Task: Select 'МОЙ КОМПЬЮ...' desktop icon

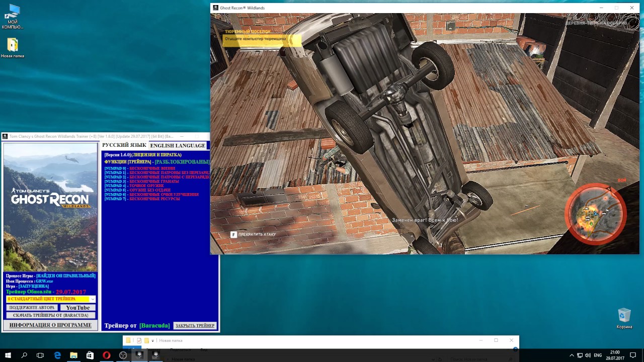Action: coord(13,17)
